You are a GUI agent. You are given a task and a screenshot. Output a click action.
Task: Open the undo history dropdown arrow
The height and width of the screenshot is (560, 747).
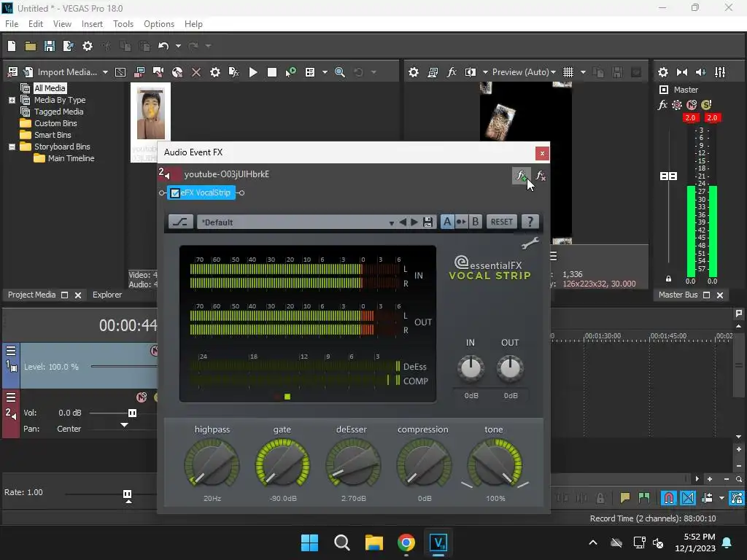(178, 46)
